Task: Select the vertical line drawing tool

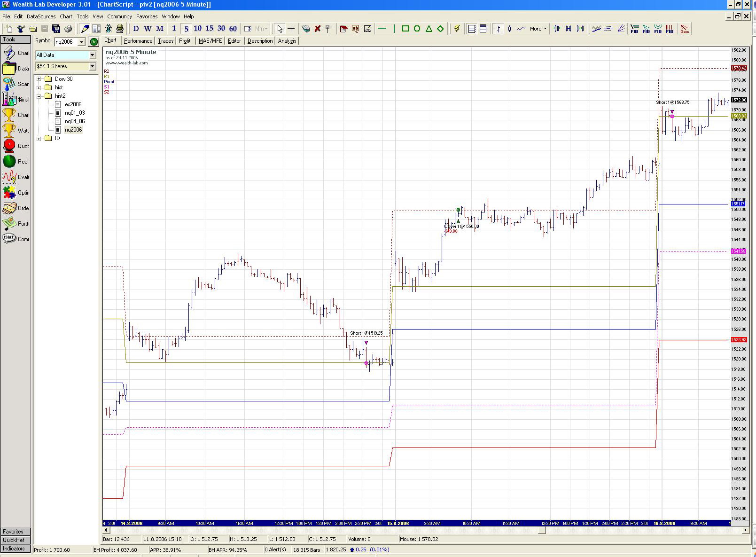Action: (394, 29)
